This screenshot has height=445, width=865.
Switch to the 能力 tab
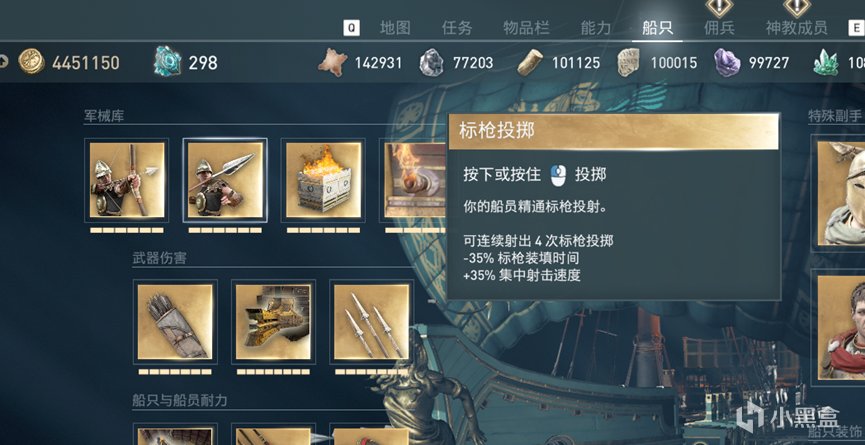click(x=596, y=28)
